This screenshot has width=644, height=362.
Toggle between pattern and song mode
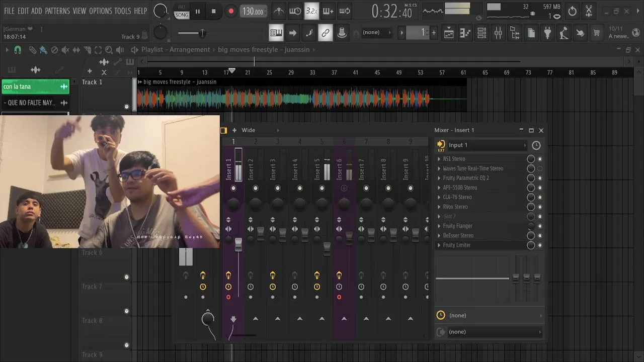(182, 11)
